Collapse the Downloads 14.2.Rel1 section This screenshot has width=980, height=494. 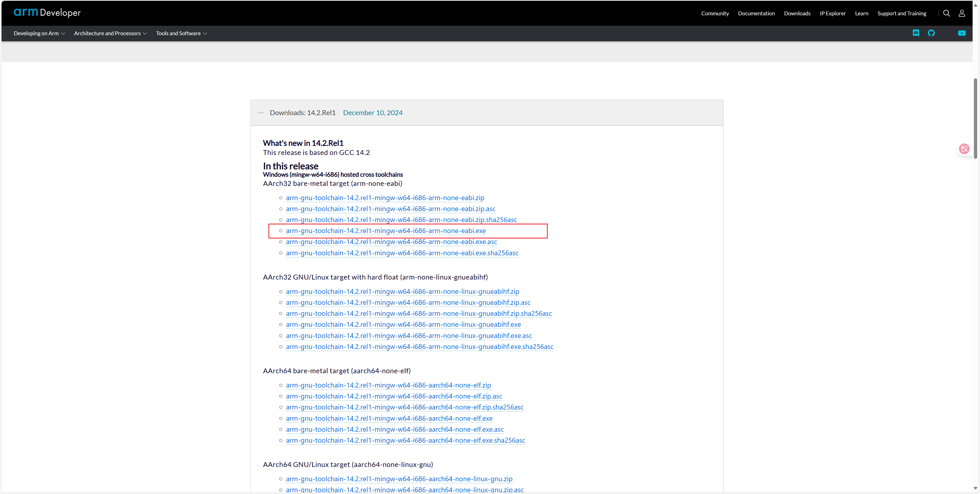tap(261, 113)
